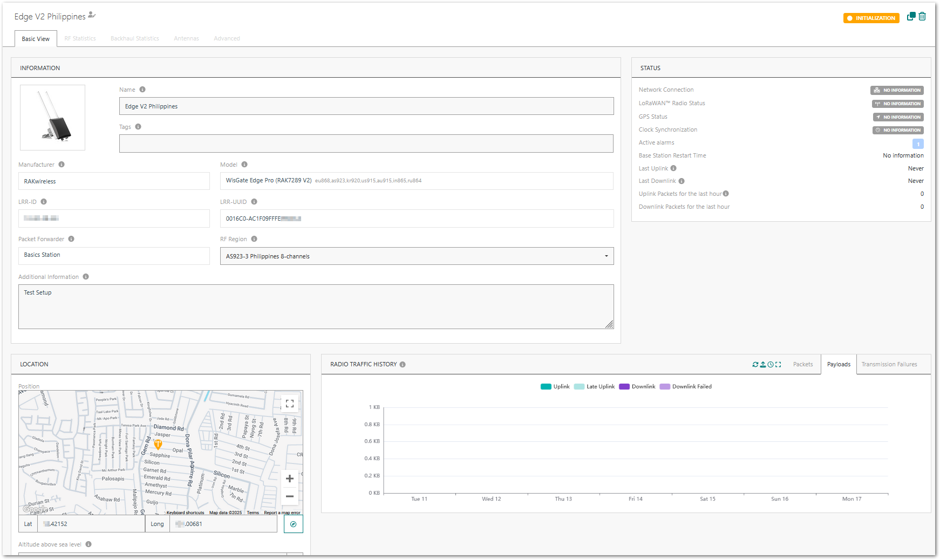Click info icon next to Packet Forwarder

71,239
